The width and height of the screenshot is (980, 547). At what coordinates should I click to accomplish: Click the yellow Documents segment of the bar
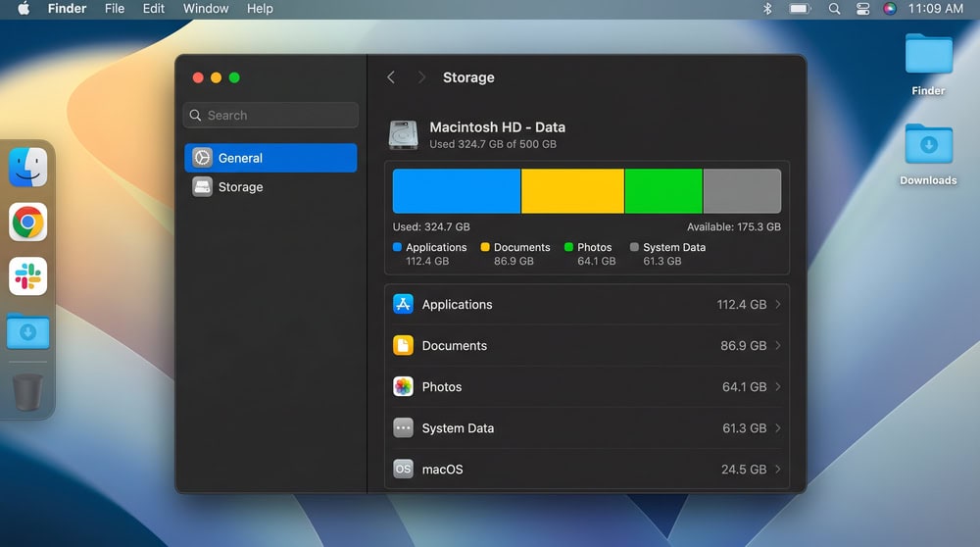click(x=572, y=191)
